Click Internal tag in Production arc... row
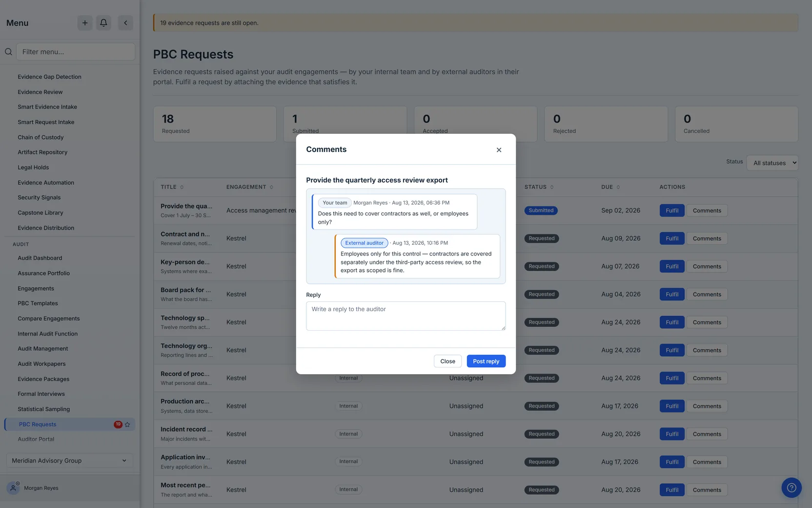This screenshot has height=508, width=812. [348, 406]
